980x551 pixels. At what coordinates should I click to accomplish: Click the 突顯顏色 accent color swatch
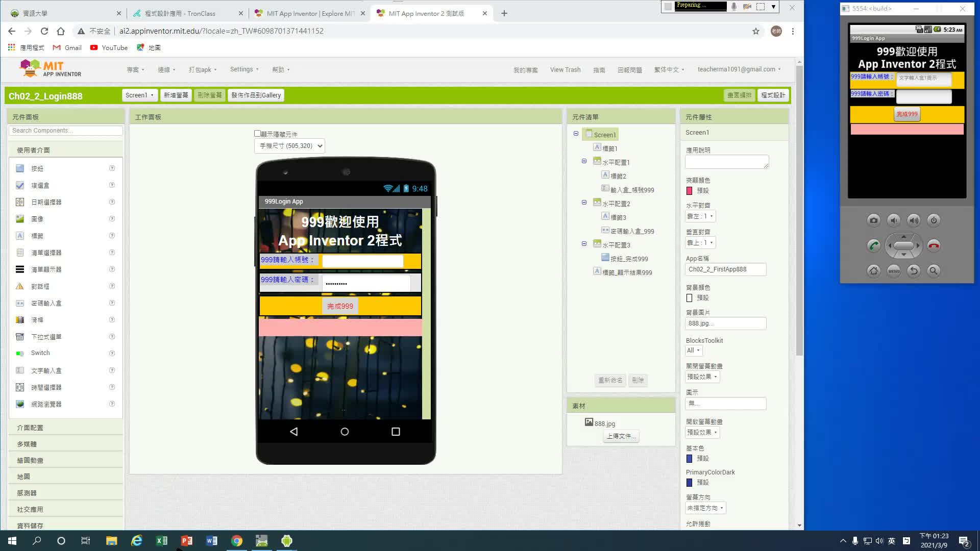689,191
